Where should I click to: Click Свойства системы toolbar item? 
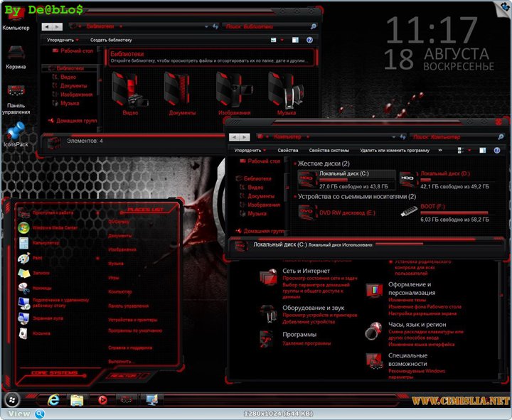[329, 151]
